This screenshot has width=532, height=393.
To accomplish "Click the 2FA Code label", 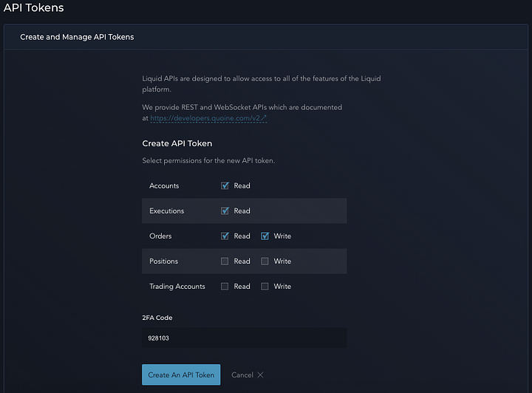I will pyautogui.click(x=157, y=318).
